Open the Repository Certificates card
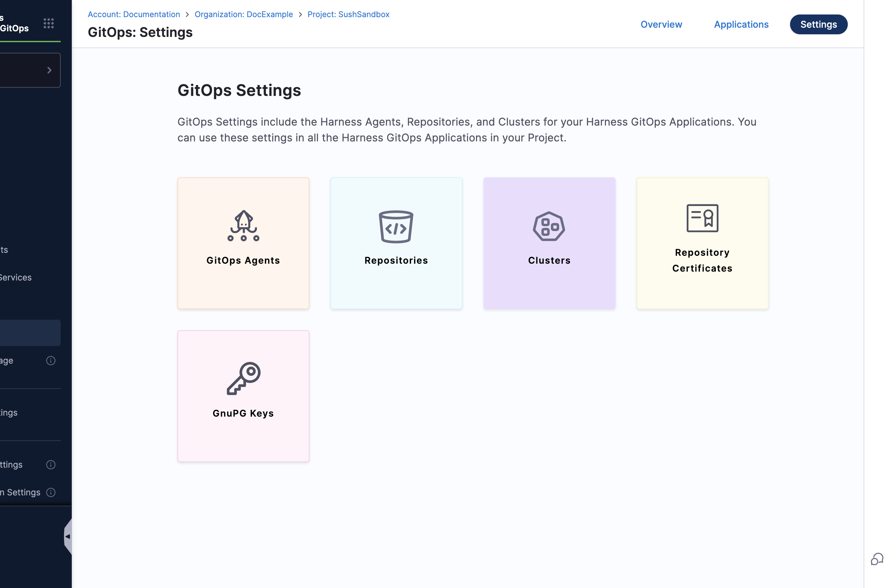Viewport: 890px width, 588px height. click(x=702, y=243)
